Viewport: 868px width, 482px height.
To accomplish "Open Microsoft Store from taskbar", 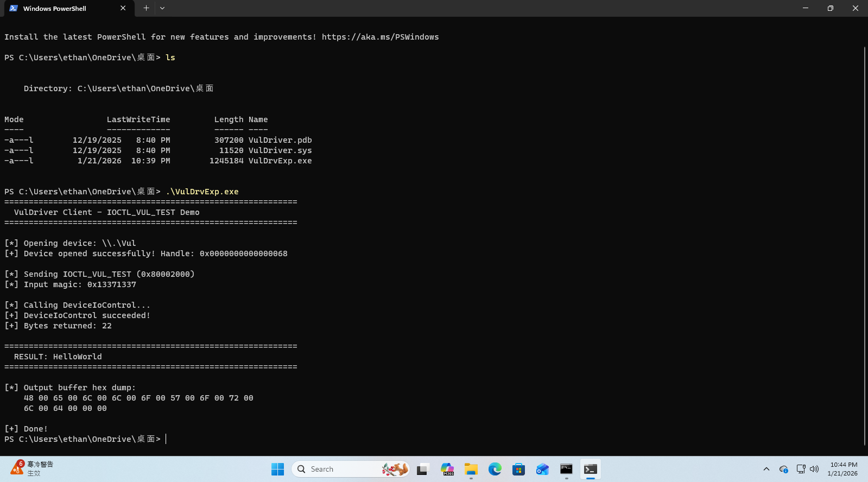I will tap(518, 469).
